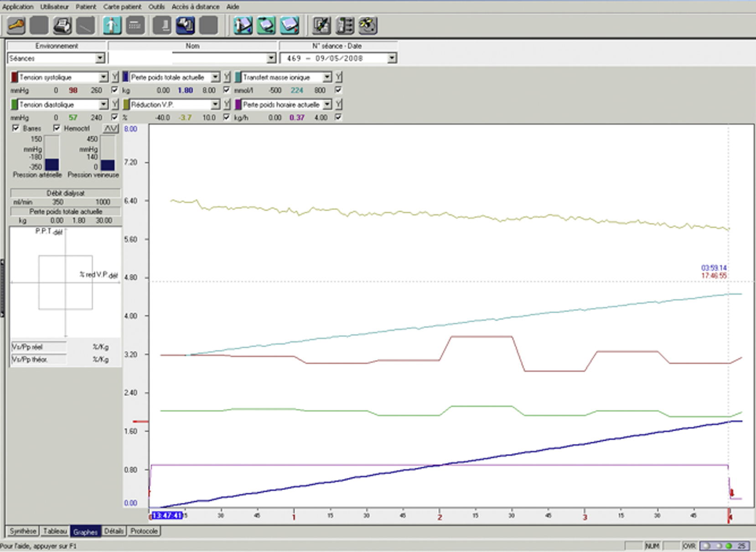Expand the Tension systolique parameter dropdown
This screenshot has height=552, width=756.
click(x=104, y=77)
